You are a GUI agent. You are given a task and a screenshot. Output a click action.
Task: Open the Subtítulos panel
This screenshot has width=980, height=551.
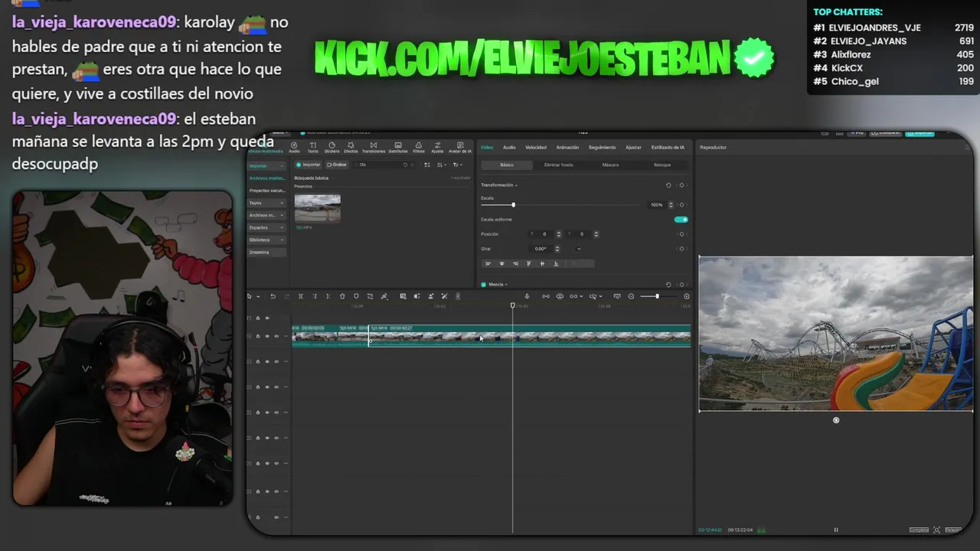[398, 147]
